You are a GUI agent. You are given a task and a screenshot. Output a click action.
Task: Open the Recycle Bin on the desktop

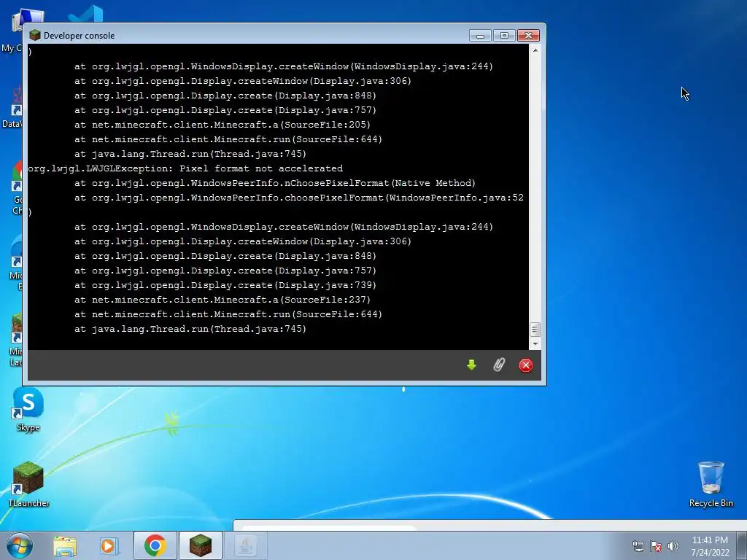pos(711,484)
